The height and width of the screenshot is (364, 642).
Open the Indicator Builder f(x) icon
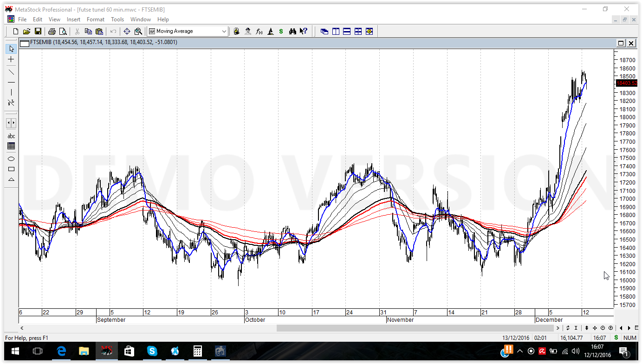click(x=259, y=31)
